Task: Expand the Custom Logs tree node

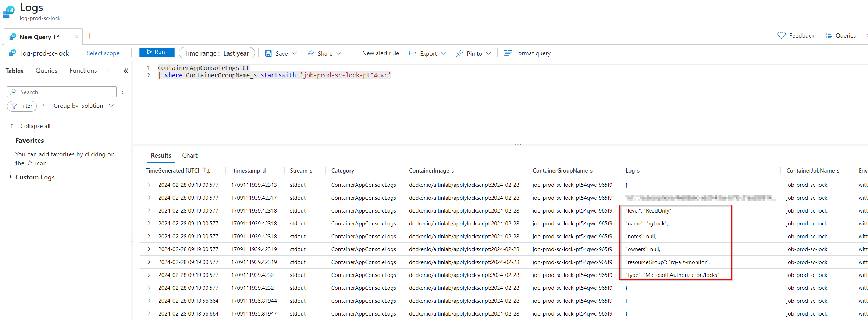Action: 11,177
